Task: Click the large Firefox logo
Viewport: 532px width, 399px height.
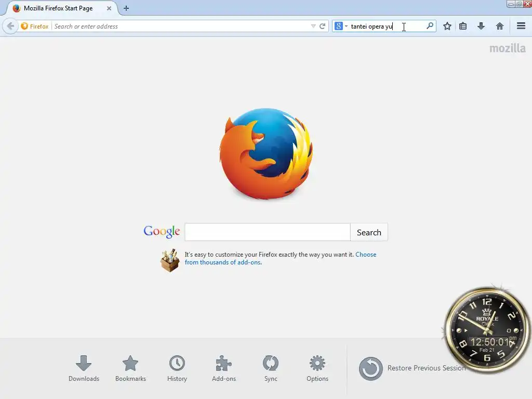Action: click(x=266, y=154)
